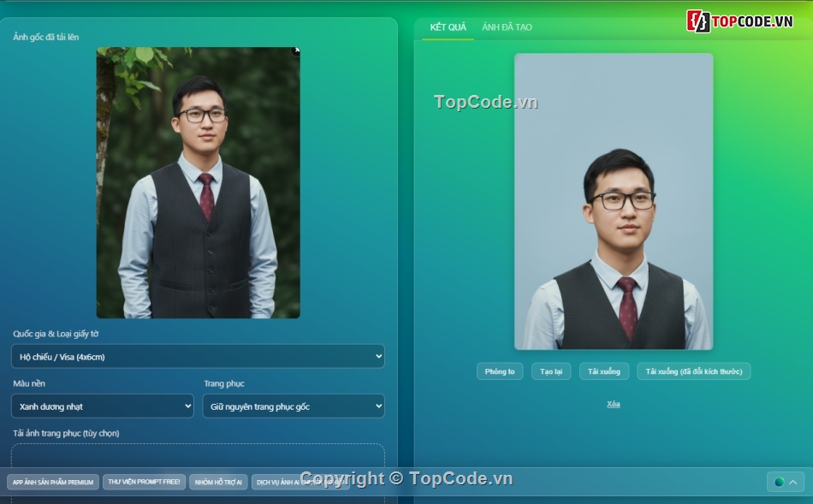This screenshot has height=504, width=813.
Task: Open APP ẢNH SẢN PHẨM PREMIUM
Action: click(52, 481)
